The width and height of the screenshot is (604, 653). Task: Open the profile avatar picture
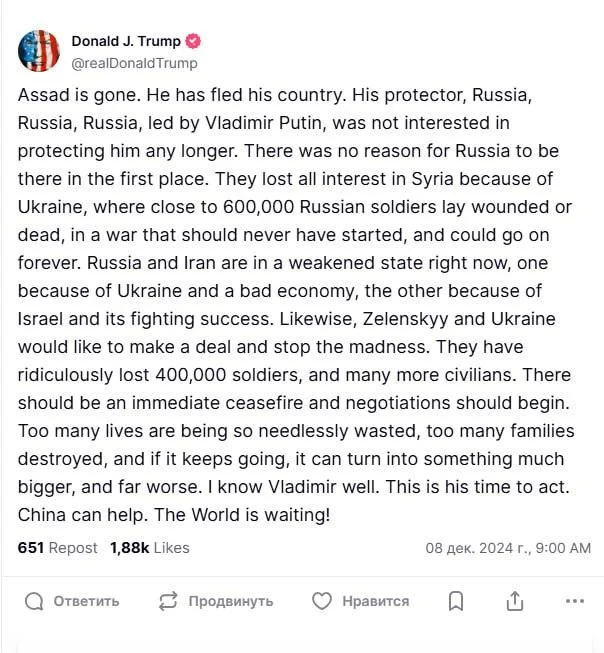click(38, 51)
